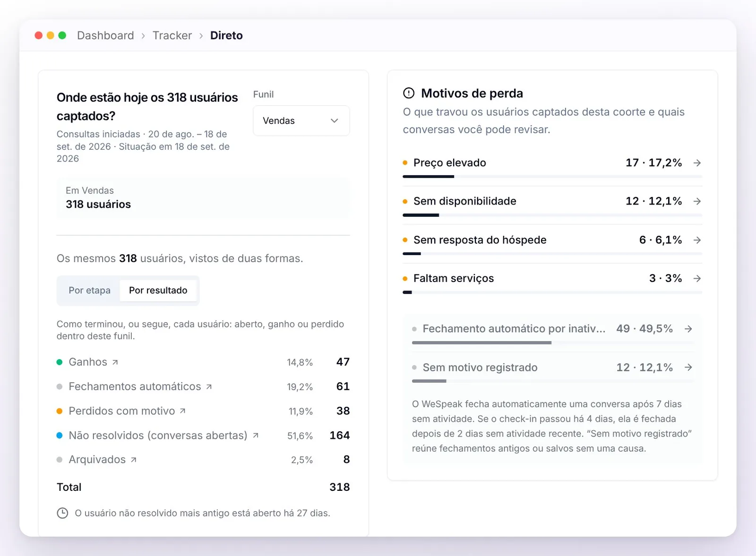This screenshot has width=756, height=556.
Task: Click the clock icon in the footer note
Action: coord(62,513)
